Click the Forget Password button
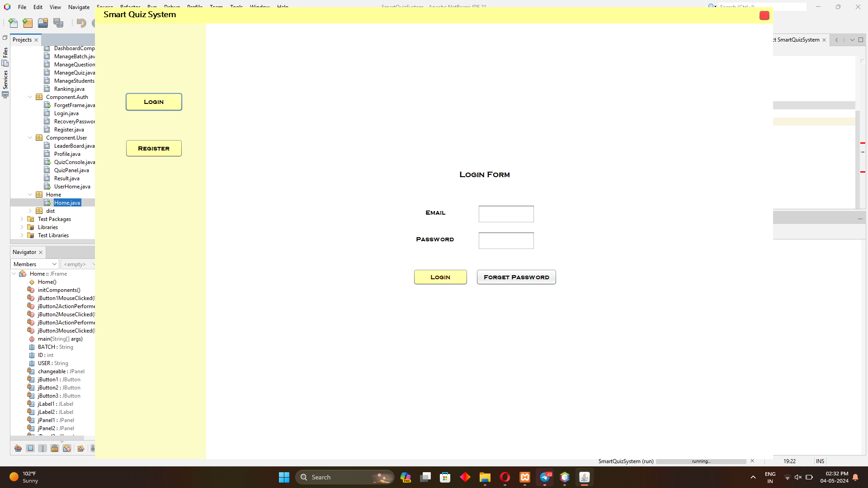Image resolution: width=868 pixels, height=488 pixels. point(516,277)
